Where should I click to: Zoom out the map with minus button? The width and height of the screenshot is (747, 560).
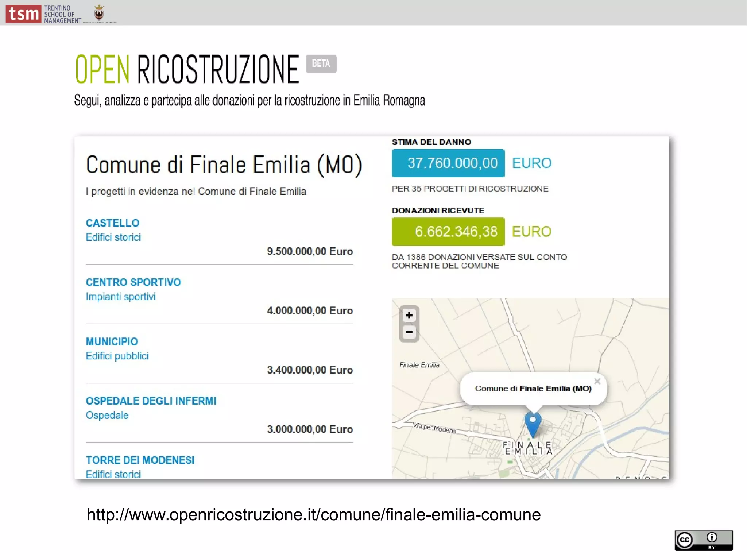[409, 332]
